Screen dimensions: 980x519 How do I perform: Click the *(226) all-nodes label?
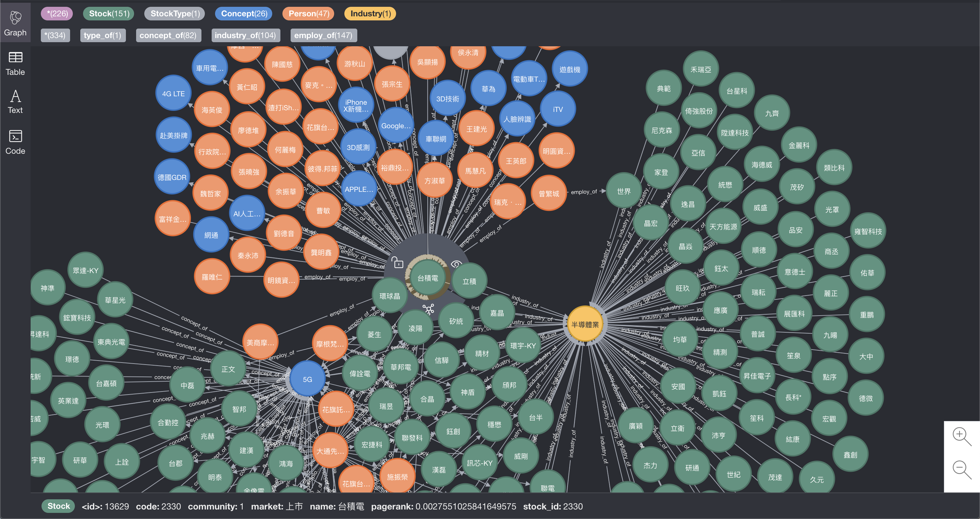point(57,14)
